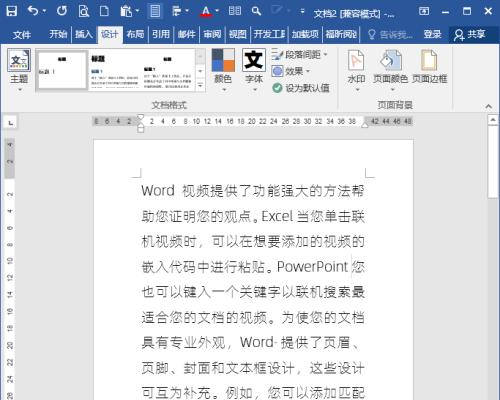Click the columns icon in quick access toolbar

(x=235, y=11)
